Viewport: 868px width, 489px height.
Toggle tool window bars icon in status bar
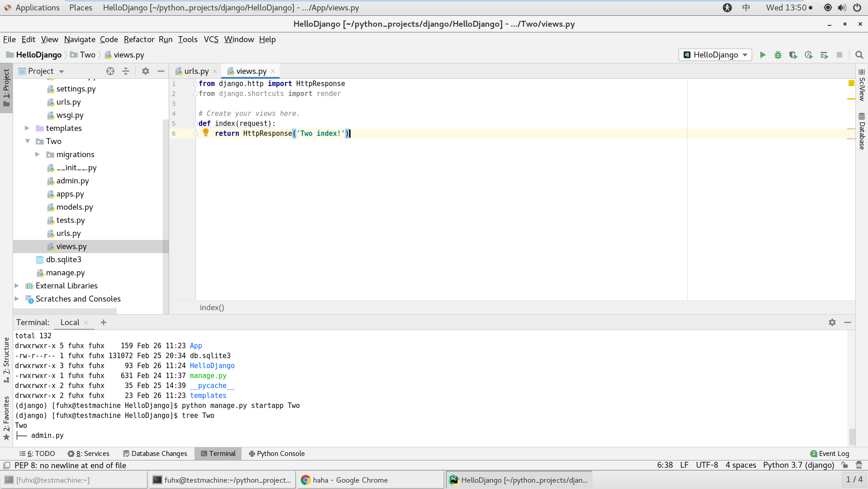coord(7,465)
